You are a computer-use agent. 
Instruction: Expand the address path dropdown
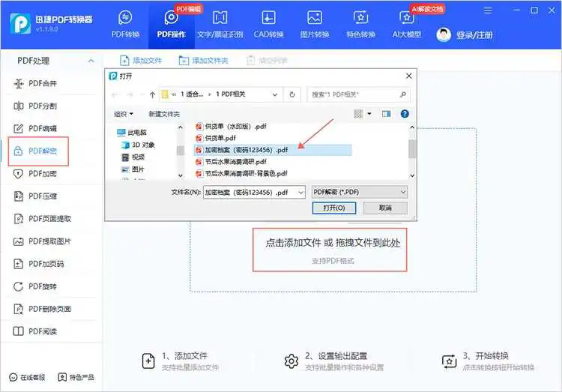click(x=275, y=94)
